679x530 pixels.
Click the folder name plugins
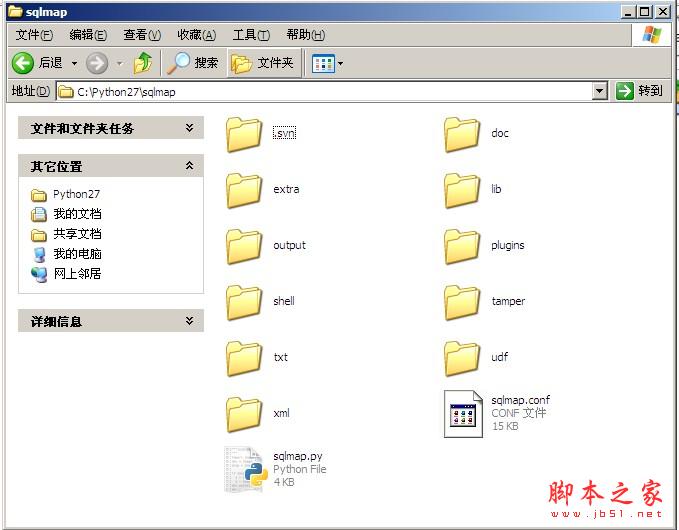point(508,246)
